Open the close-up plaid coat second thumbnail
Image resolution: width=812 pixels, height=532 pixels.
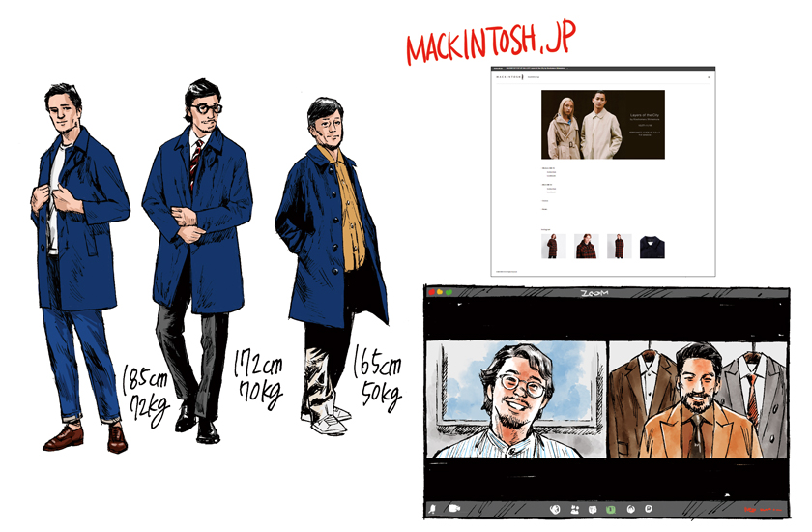(x=587, y=246)
